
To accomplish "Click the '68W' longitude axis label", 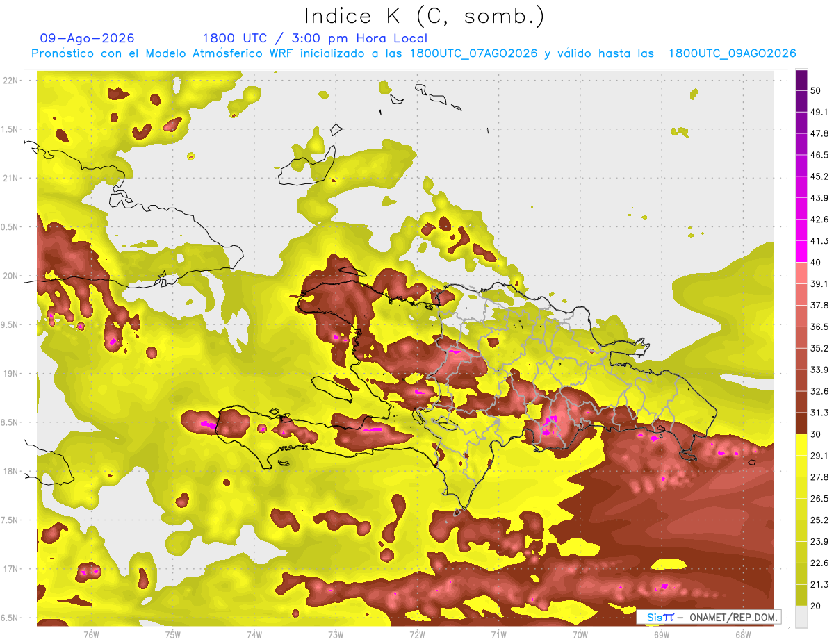I will [743, 635].
